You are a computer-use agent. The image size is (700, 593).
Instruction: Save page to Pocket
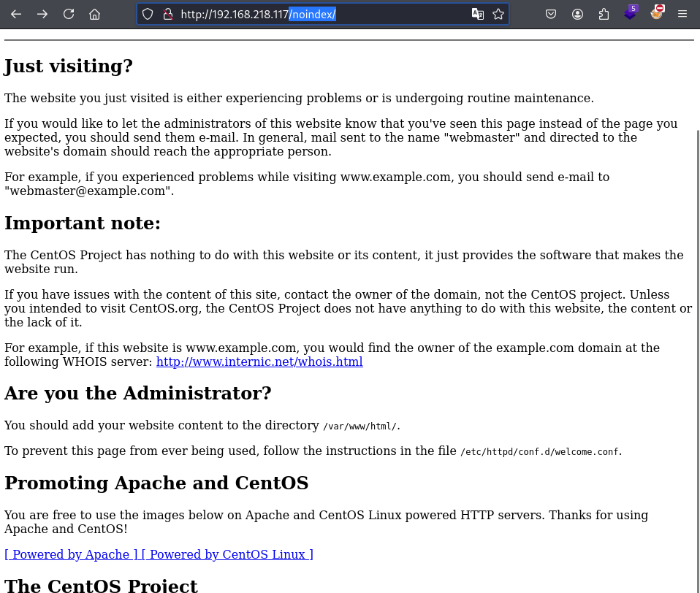[x=551, y=15]
